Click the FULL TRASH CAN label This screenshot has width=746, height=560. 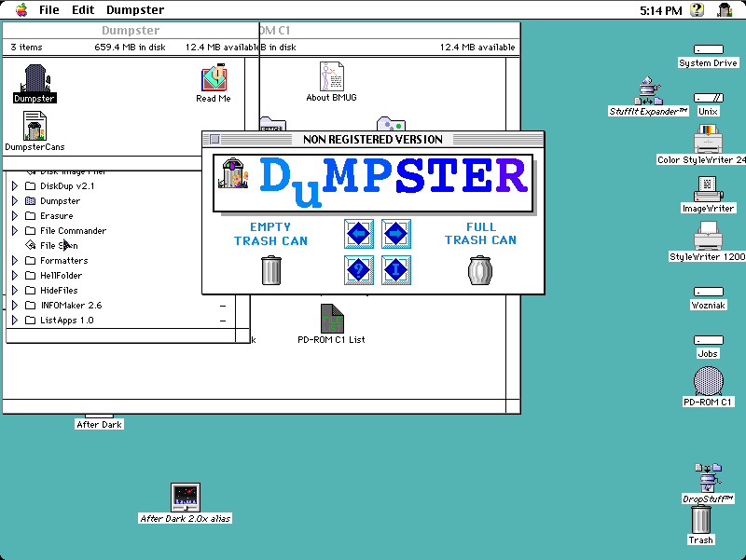(480, 234)
